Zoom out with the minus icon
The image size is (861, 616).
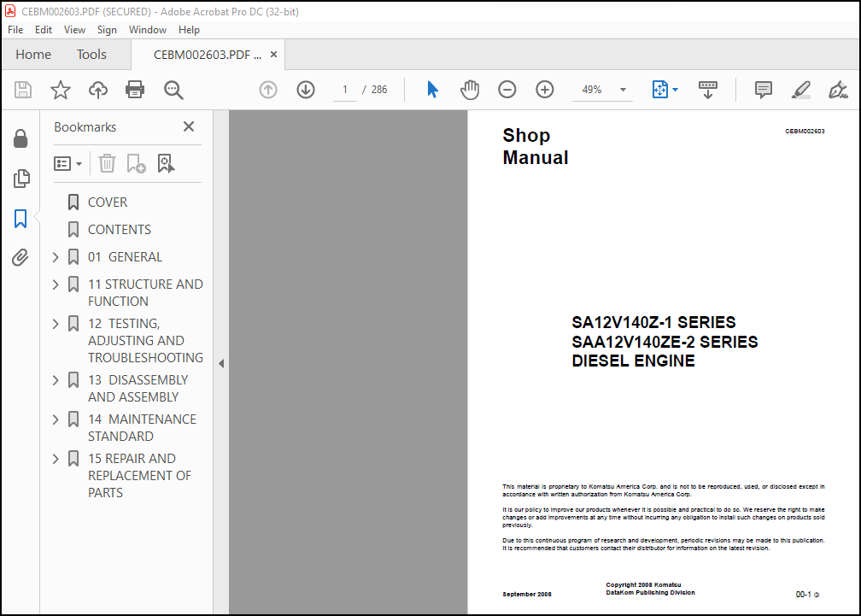tap(507, 90)
